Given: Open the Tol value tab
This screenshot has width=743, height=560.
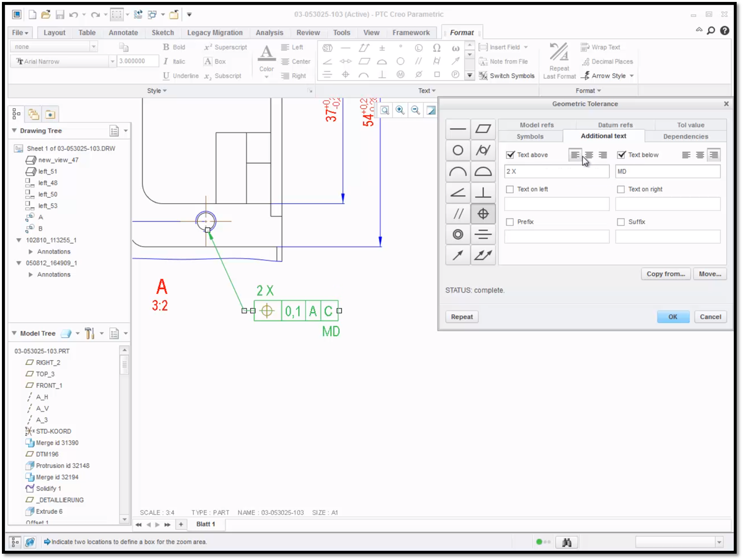Looking at the screenshot, I should [691, 125].
